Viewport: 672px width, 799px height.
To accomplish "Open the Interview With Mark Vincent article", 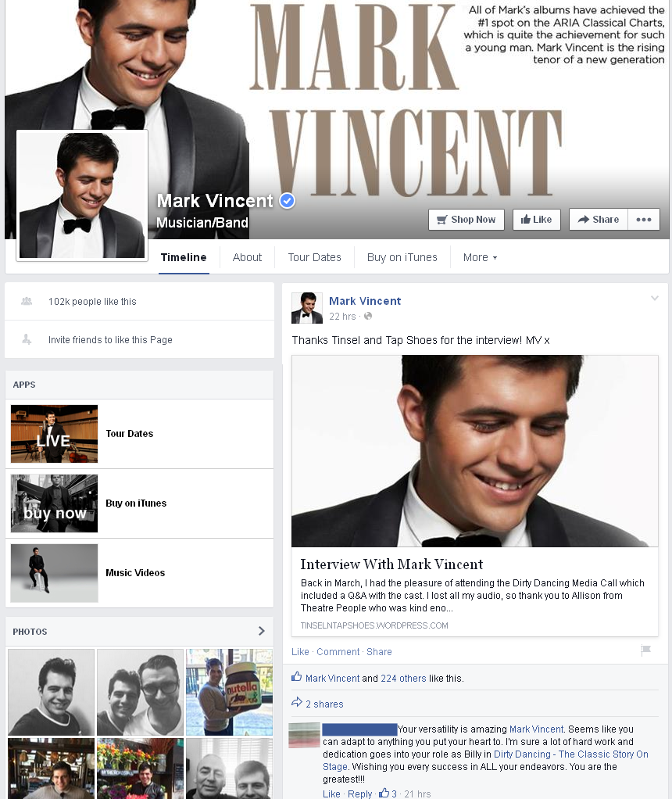I will (x=391, y=564).
